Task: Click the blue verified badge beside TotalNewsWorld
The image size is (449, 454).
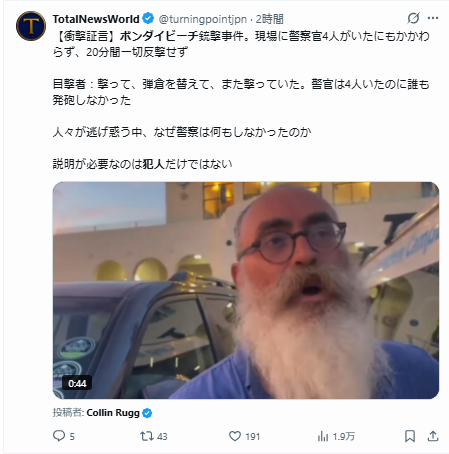Action: tap(148, 19)
